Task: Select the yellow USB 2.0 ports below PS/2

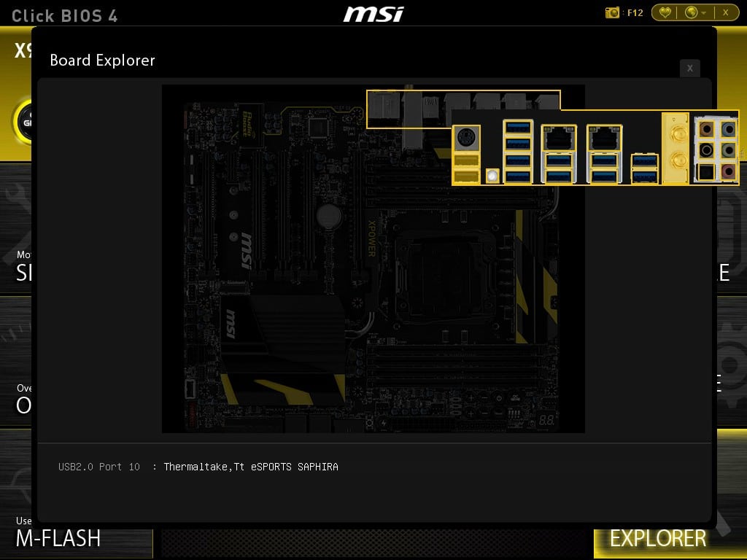Action: pyautogui.click(x=466, y=168)
